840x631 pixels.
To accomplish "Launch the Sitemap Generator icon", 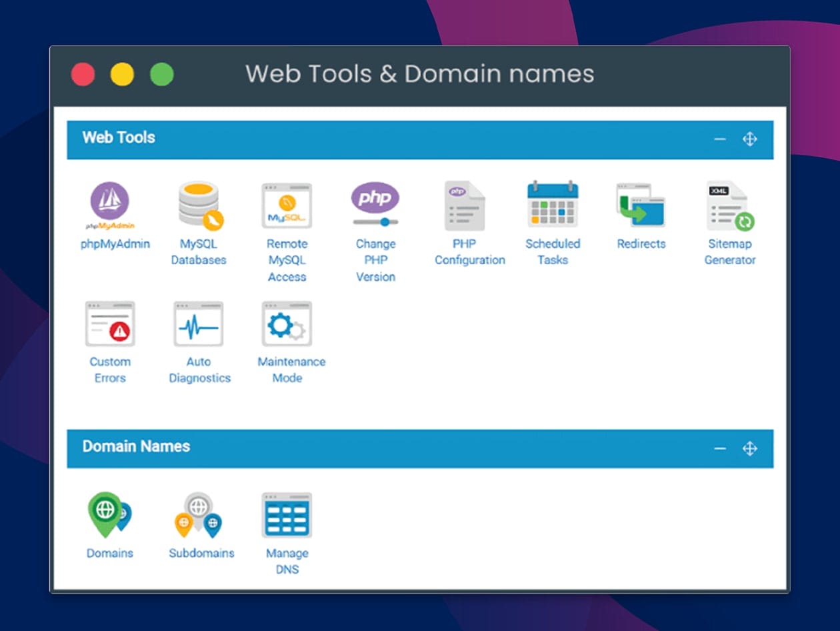I will pyautogui.click(x=729, y=205).
